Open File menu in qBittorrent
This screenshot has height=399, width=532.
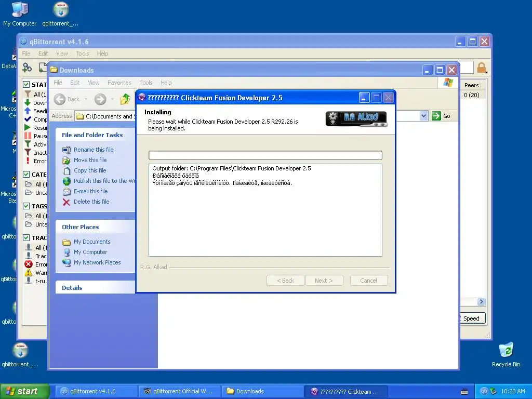26,54
